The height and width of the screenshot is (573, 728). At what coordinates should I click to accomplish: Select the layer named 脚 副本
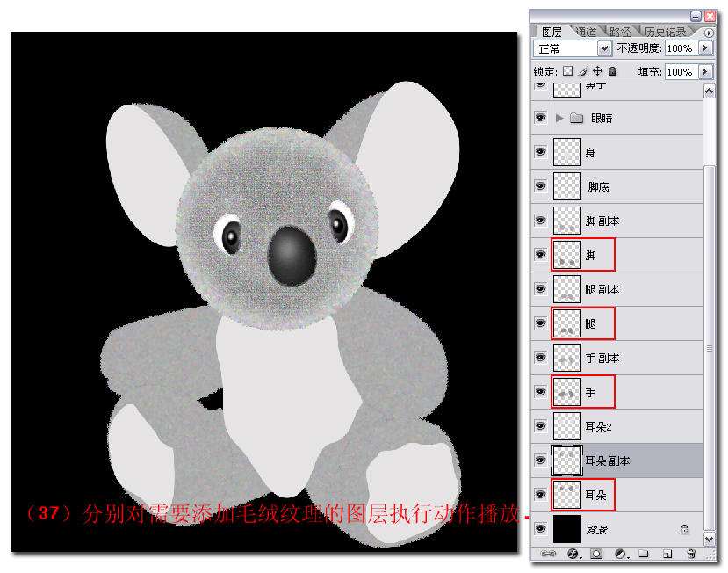[x=602, y=221]
